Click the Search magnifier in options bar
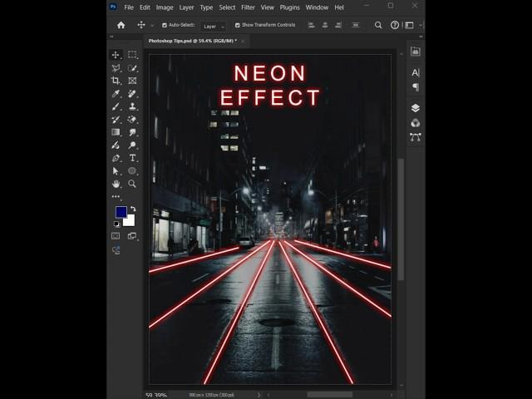The width and height of the screenshot is (532, 399). point(378,25)
